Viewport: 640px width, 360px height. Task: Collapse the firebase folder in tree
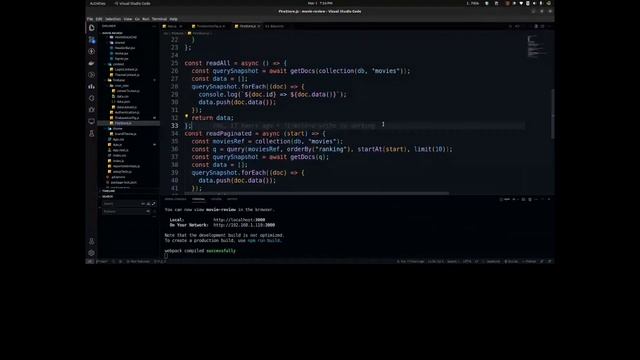pos(119,80)
